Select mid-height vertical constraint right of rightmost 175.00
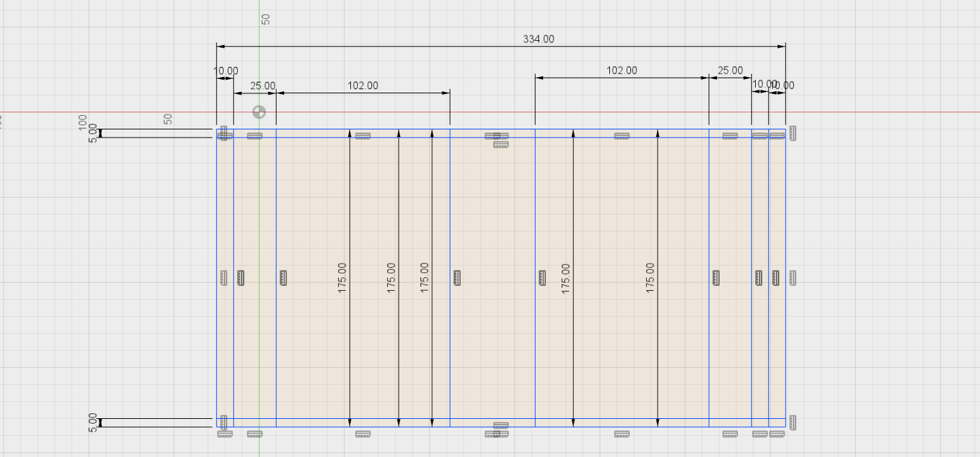Image resolution: width=980 pixels, height=457 pixels. point(716,278)
